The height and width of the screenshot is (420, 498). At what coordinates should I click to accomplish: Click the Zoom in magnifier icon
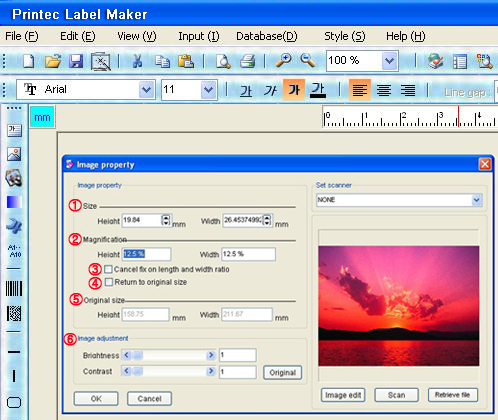(284, 61)
